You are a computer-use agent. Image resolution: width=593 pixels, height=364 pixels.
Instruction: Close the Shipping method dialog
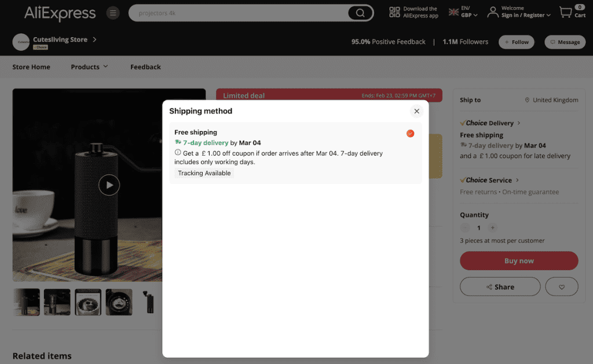click(x=416, y=111)
